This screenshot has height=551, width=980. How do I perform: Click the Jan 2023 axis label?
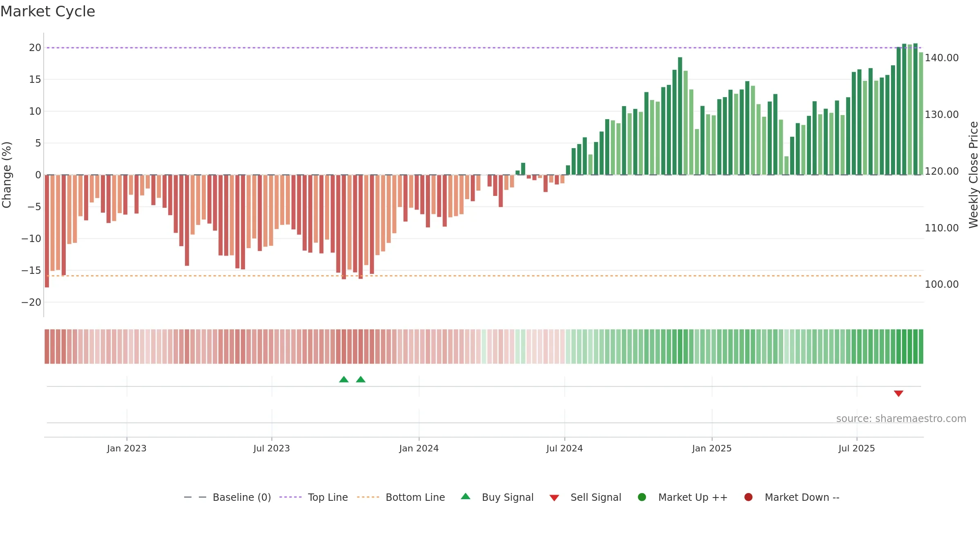point(127,448)
